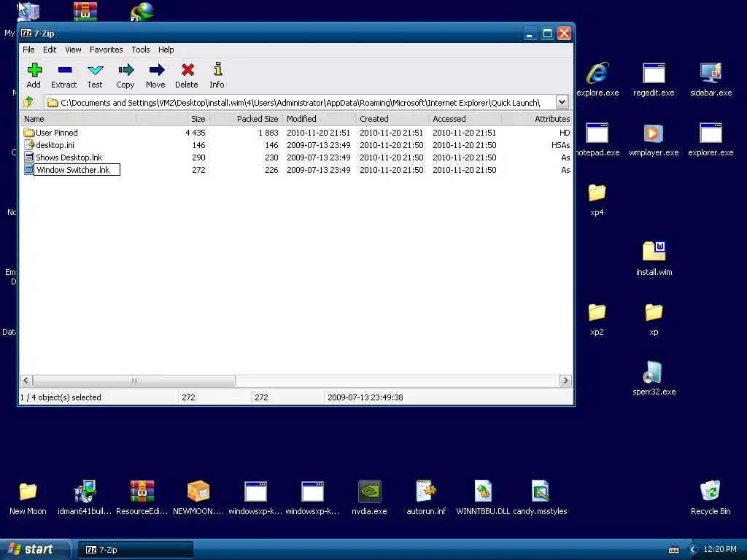
Task: Select the xp2 folder on desktop
Action: click(x=597, y=319)
